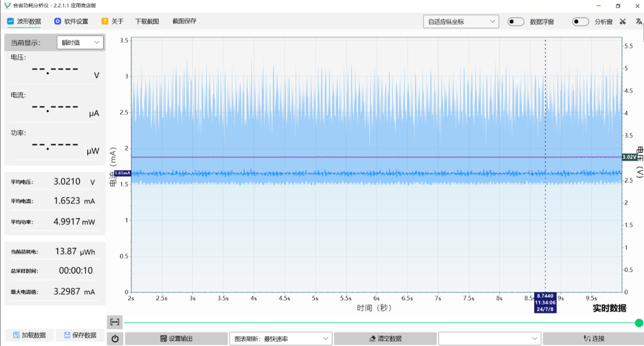Click the 实时数据 realtime data label
The image size is (644, 346).
coord(609,308)
